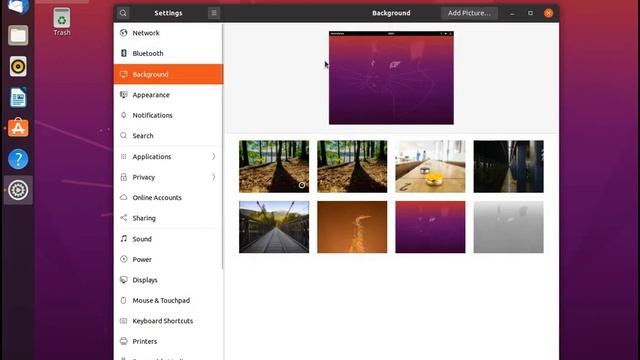Launch Rhythmbox from the dock
This screenshot has width=640, height=360.
click(x=18, y=66)
